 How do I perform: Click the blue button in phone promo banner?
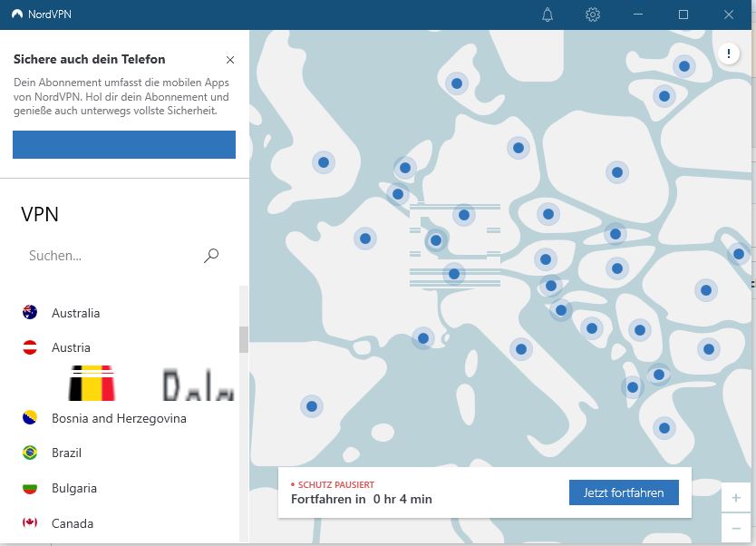pyautogui.click(x=124, y=144)
